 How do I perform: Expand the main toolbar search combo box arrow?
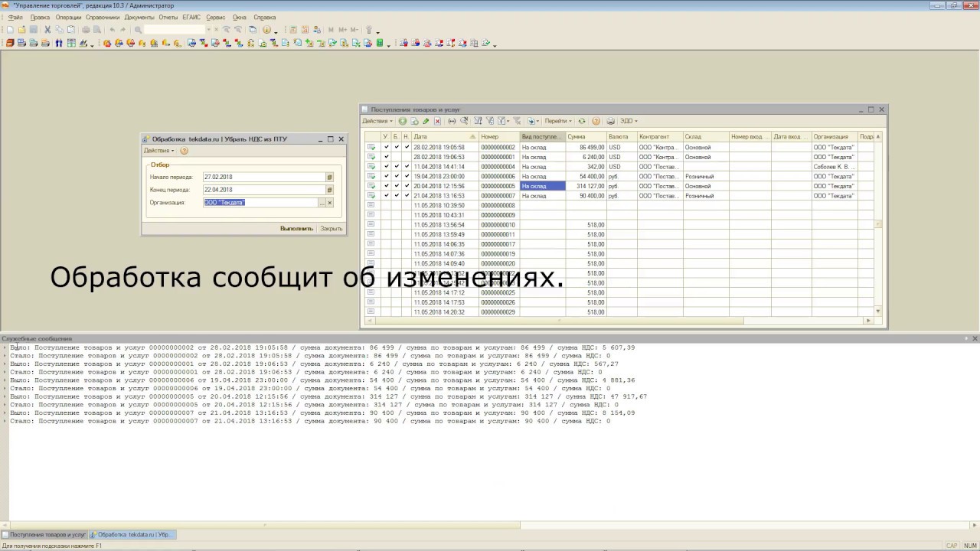pos(208,30)
